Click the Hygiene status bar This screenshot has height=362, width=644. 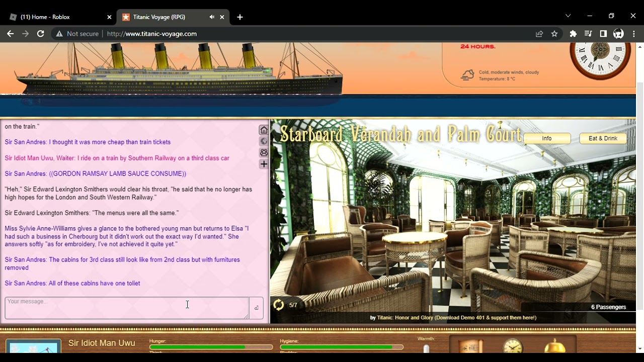(x=342, y=347)
